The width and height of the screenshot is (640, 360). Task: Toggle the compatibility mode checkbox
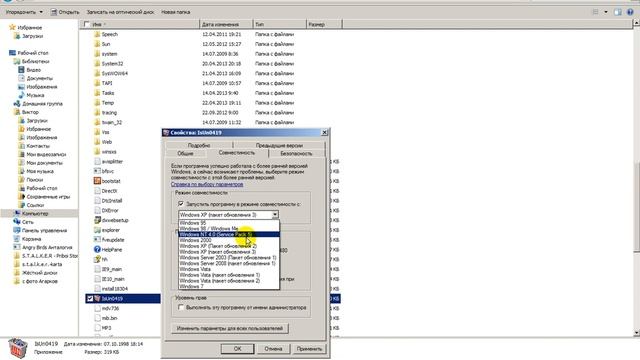(x=181, y=203)
